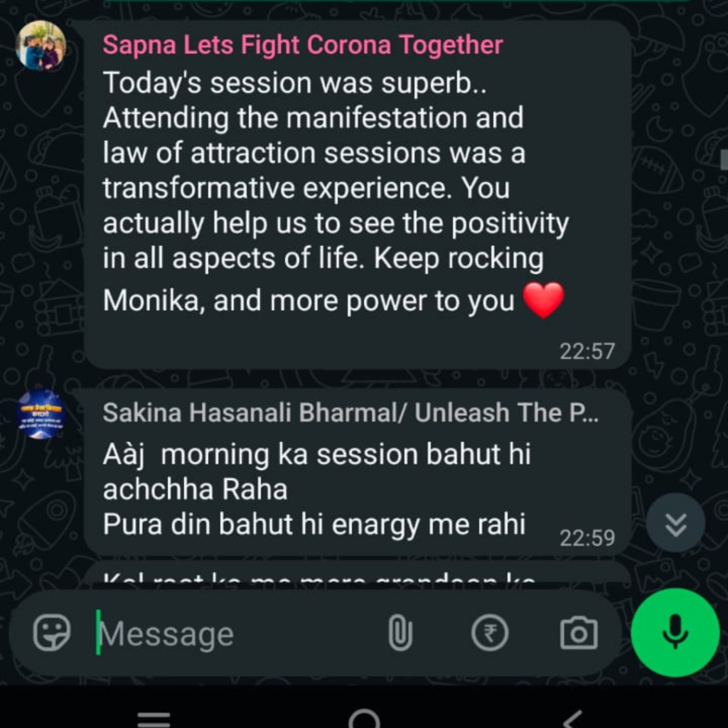Focus the Message text field
This screenshot has width=728, height=728.
click(237, 633)
